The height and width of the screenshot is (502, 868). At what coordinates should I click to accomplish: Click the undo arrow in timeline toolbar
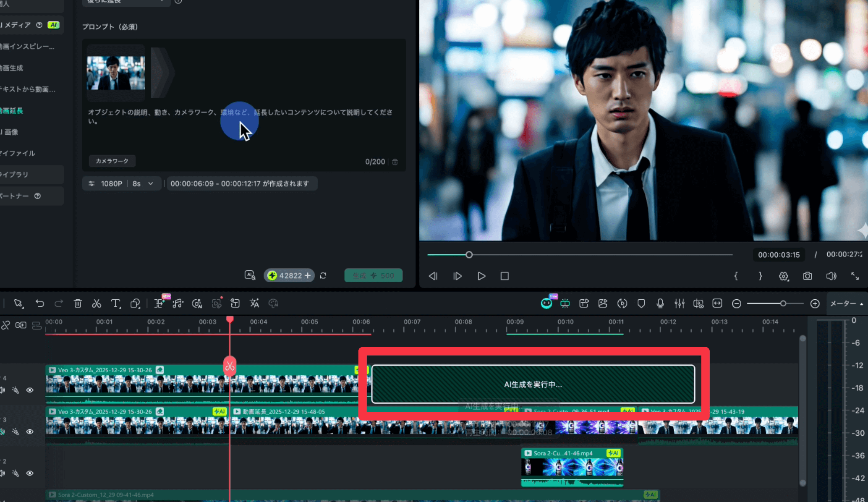40,303
